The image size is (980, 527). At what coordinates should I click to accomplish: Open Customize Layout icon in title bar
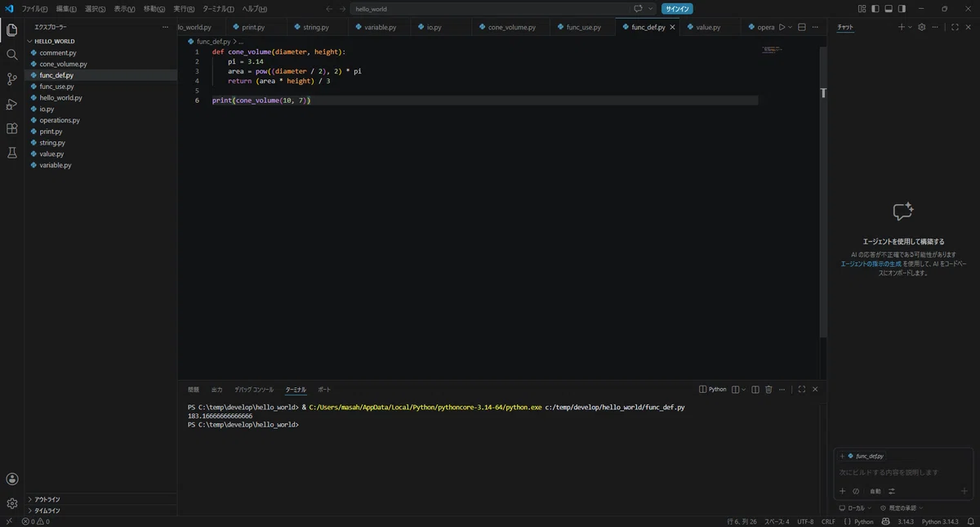pos(862,9)
